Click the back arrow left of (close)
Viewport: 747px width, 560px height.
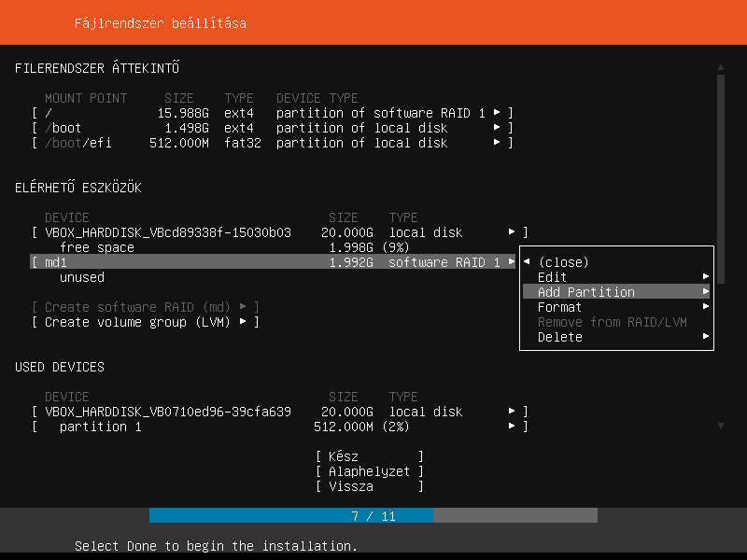pyautogui.click(x=527, y=262)
